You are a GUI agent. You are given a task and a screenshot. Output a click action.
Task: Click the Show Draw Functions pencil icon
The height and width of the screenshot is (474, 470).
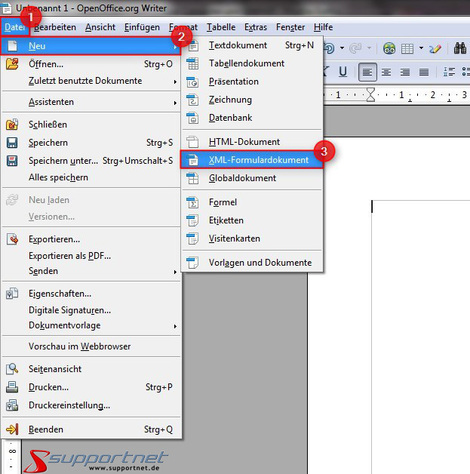[435, 49]
